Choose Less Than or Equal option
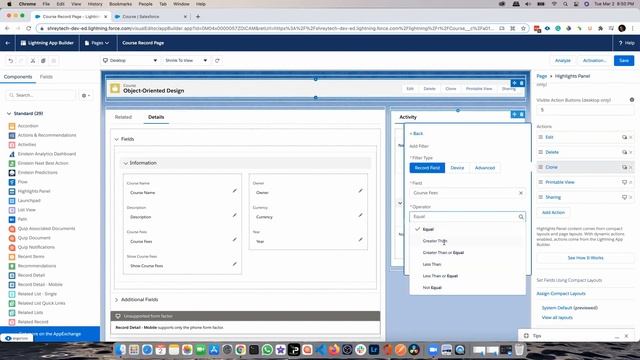The height and width of the screenshot is (360, 640). point(467,276)
